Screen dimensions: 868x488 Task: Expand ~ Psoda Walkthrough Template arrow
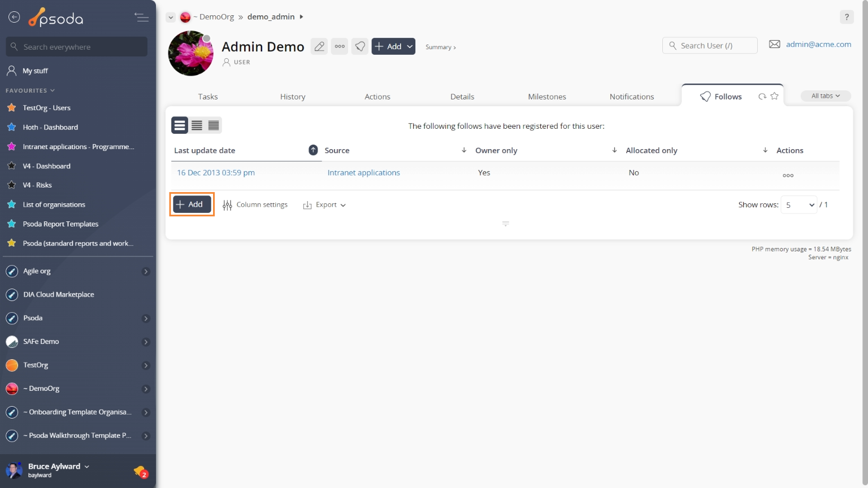pos(146,436)
